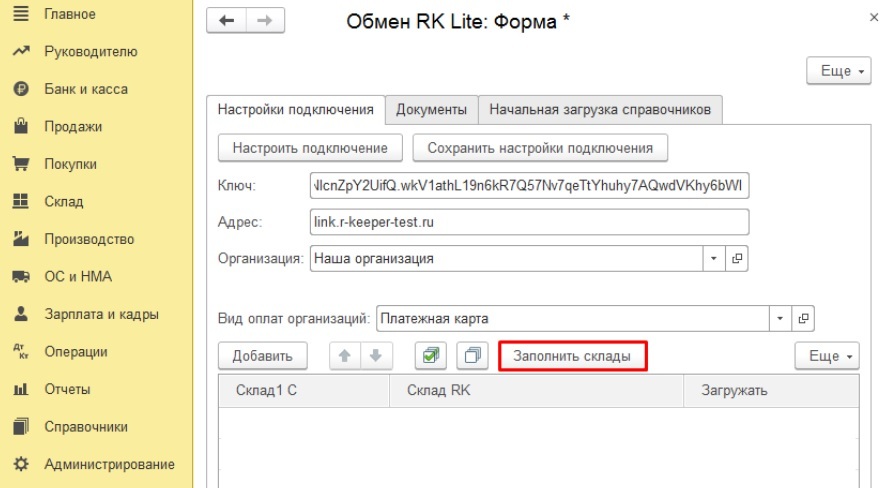Close the Обмен RK Lite form
The width and height of the screenshot is (884, 488).
pos(874,17)
